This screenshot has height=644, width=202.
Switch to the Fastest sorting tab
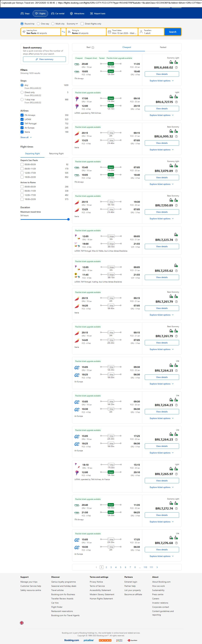point(163,47)
